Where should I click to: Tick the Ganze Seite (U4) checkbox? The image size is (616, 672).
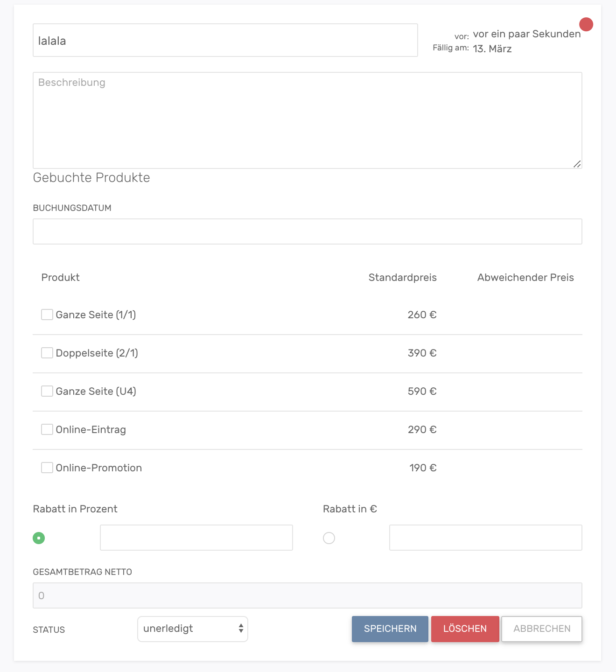(47, 391)
